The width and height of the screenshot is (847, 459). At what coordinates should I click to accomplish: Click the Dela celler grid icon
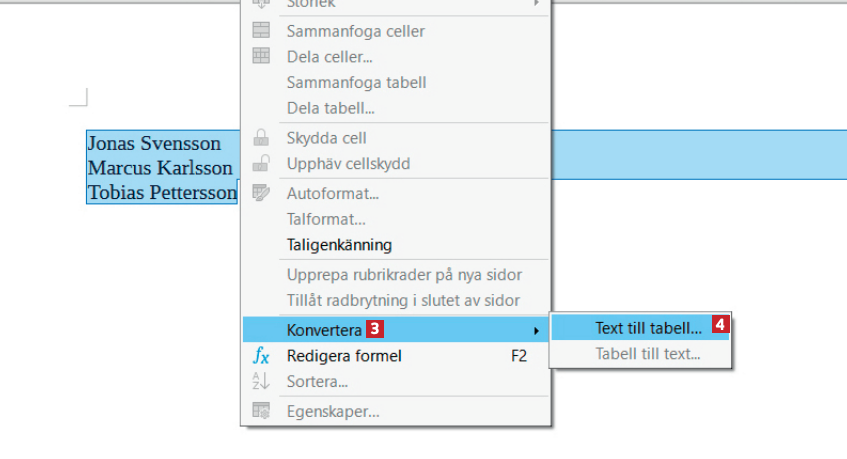(261, 57)
